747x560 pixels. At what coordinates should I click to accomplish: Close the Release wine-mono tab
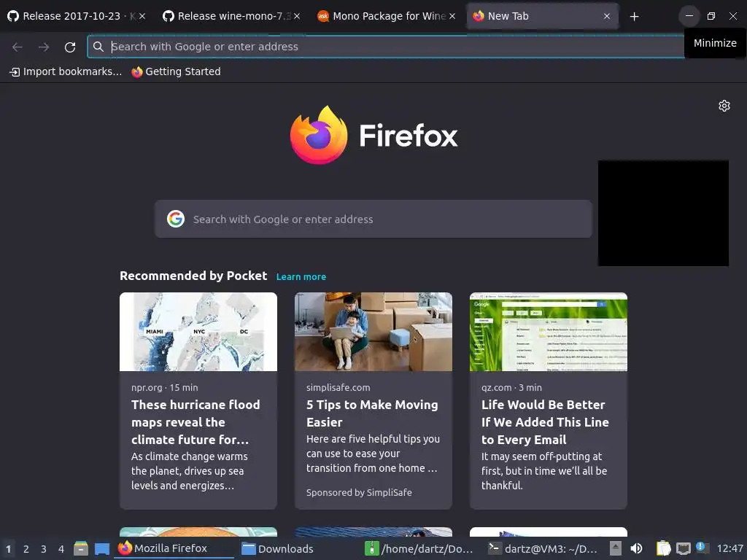click(x=297, y=16)
